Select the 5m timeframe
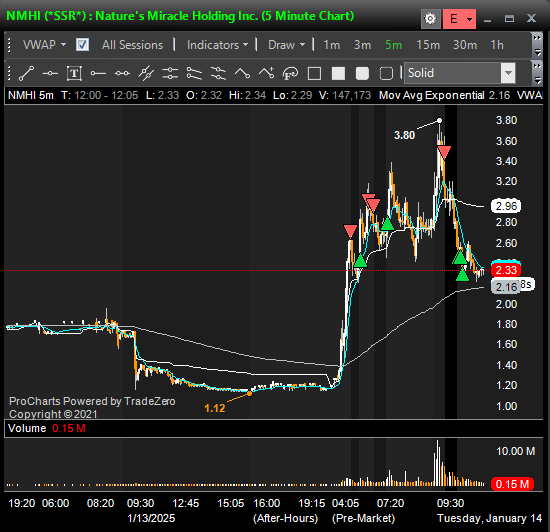550x532 pixels. 394,45
